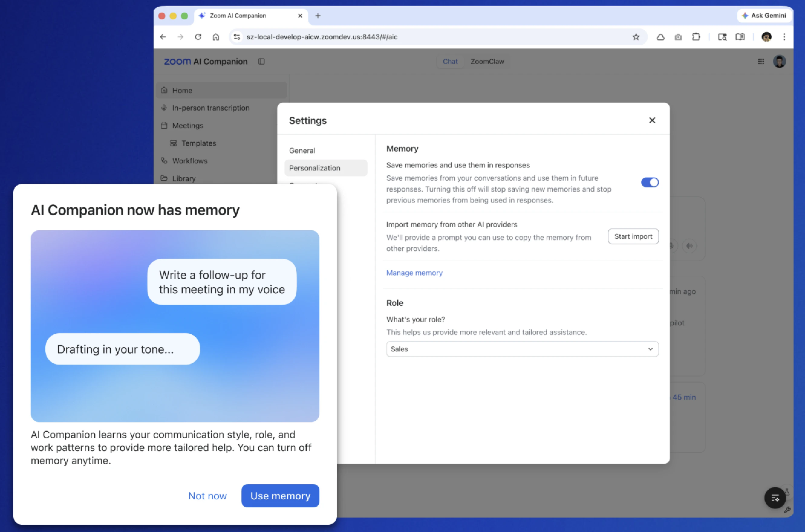Open the Chrome three-dot menu

coord(784,37)
